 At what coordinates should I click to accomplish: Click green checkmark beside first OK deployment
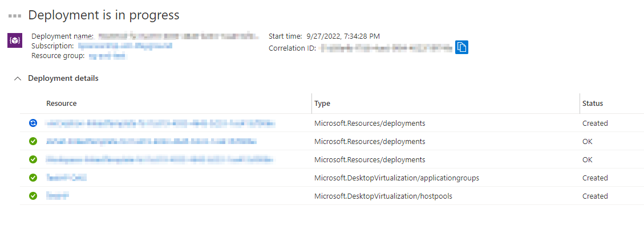pyautogui.click(x=33, y=141)
